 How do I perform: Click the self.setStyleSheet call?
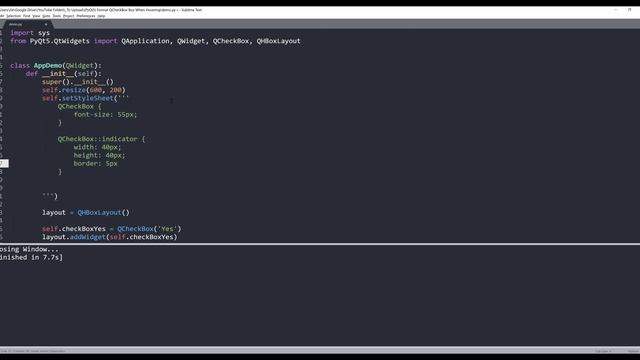(85, 98)
